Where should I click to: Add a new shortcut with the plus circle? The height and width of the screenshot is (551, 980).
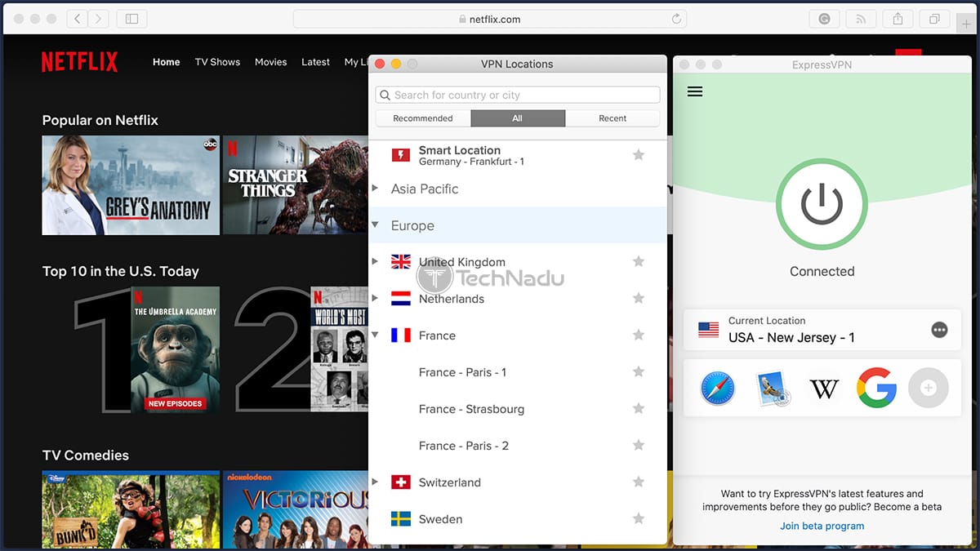928,389
